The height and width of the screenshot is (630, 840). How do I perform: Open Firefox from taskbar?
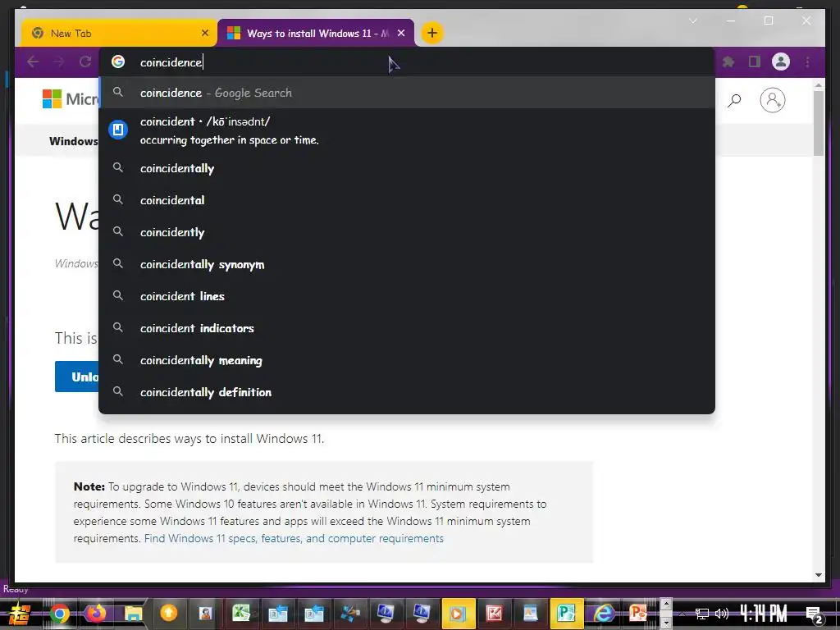tap(97, 614)
